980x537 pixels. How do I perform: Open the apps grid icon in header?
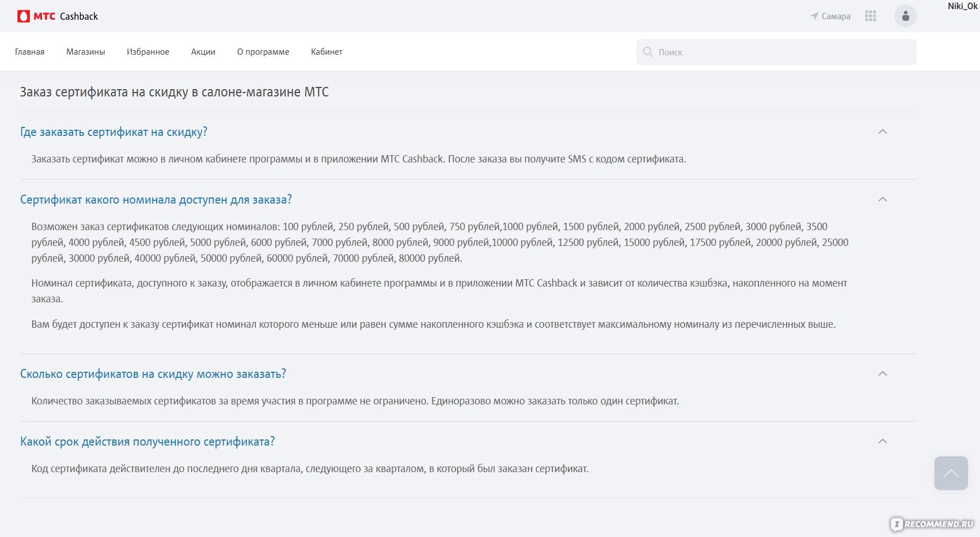click(x=871, y=16)
